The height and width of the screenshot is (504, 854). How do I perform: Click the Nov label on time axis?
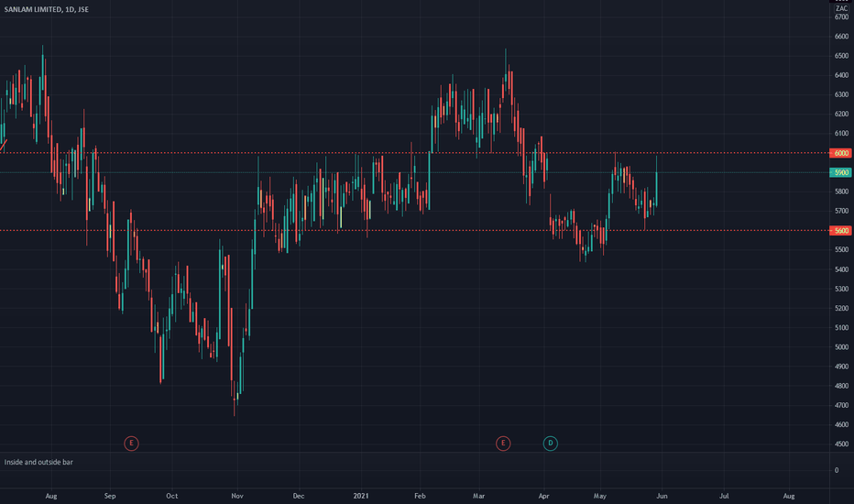(x=237, y=496)
